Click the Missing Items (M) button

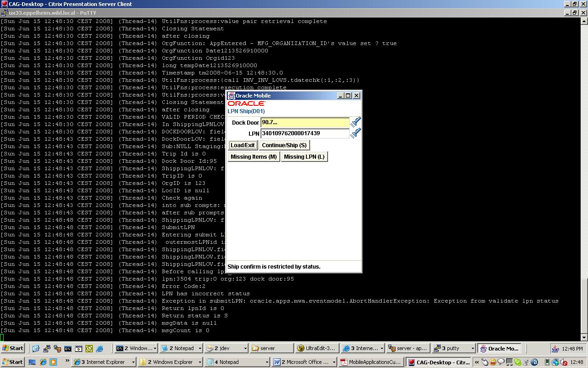pyautogui.click(x=254, y=157)
